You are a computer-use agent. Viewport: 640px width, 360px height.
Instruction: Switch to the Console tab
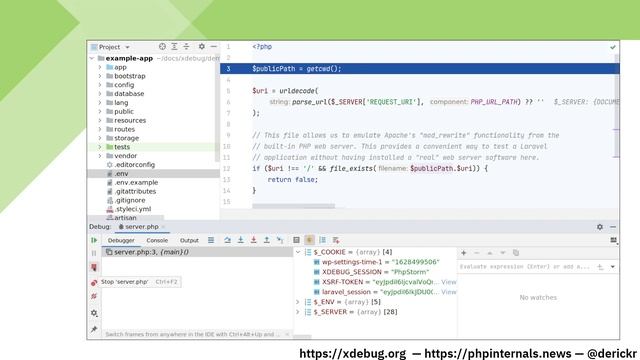pyautogui.click(x=157, y=240)
